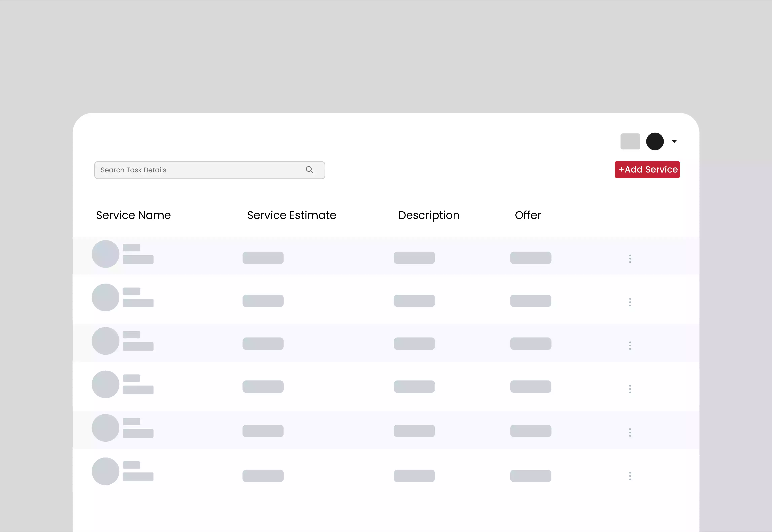This screenshot has height=532, width=772.
Task: Open three-dot menu in fifth row
Action: [x=630, y=433]
